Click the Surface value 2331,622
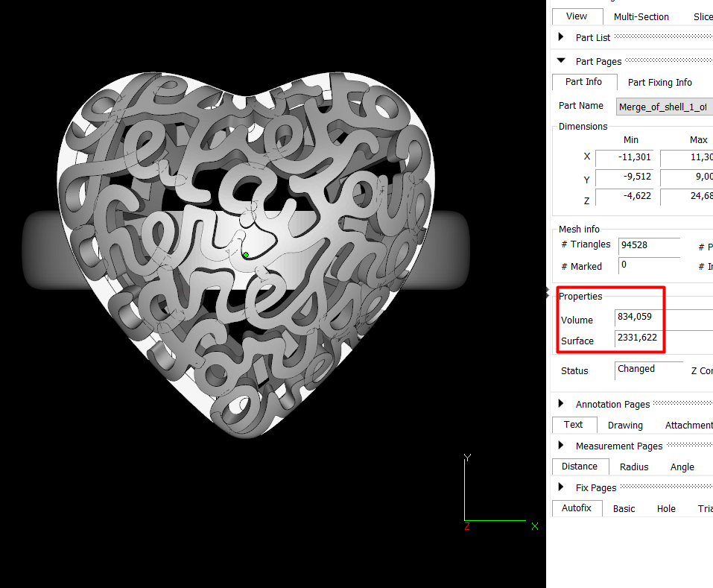The width and height of the screenshot is (713, 588). click(638, 338)
